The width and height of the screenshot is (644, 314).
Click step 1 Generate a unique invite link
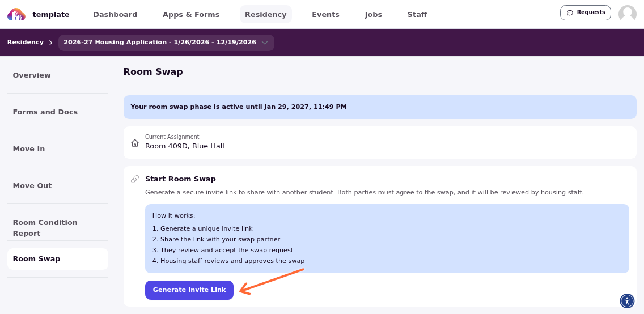pyautogui.click(x=202, y=228)
